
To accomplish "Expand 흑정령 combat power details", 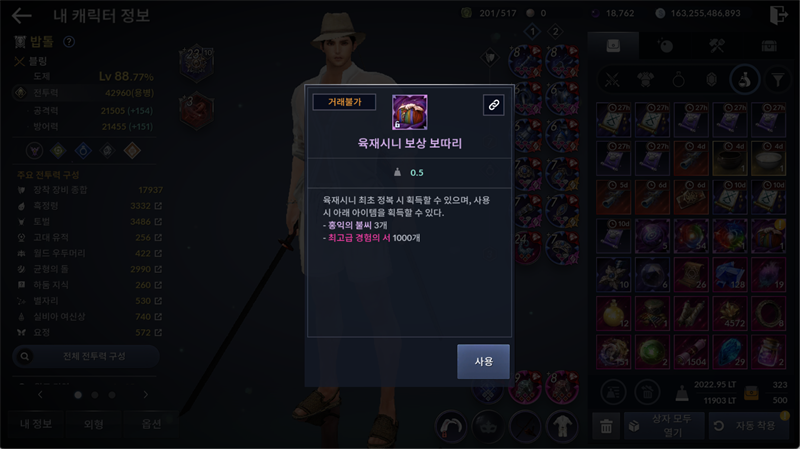I will pyautogui.click(x=158, y=206).
